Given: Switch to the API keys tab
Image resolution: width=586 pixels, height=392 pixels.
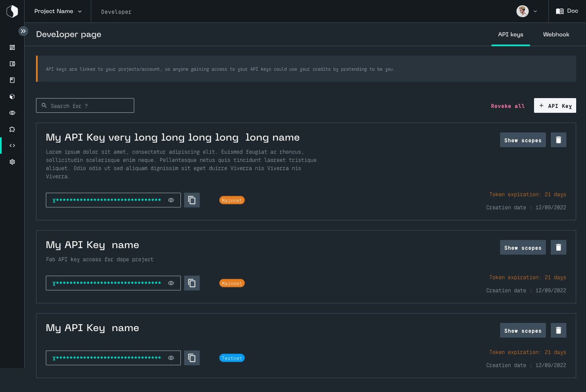Looking at the screenshot, I should click(511, 34).
